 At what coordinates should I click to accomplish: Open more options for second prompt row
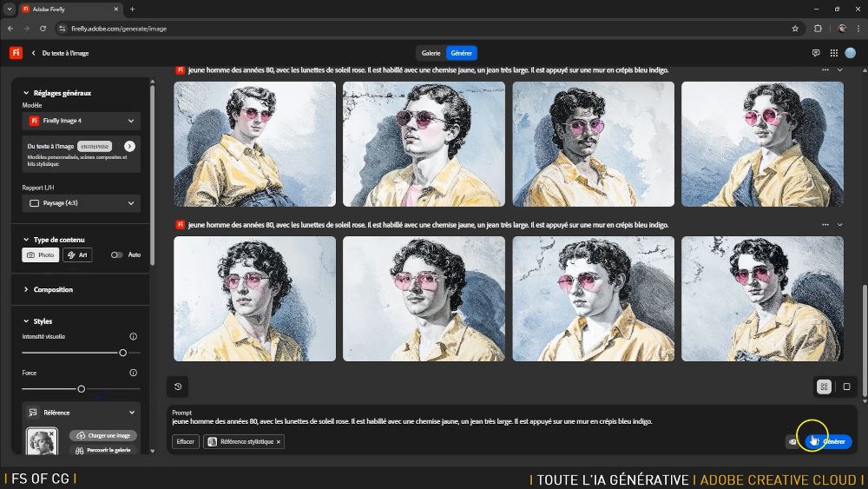coord(825,225)
